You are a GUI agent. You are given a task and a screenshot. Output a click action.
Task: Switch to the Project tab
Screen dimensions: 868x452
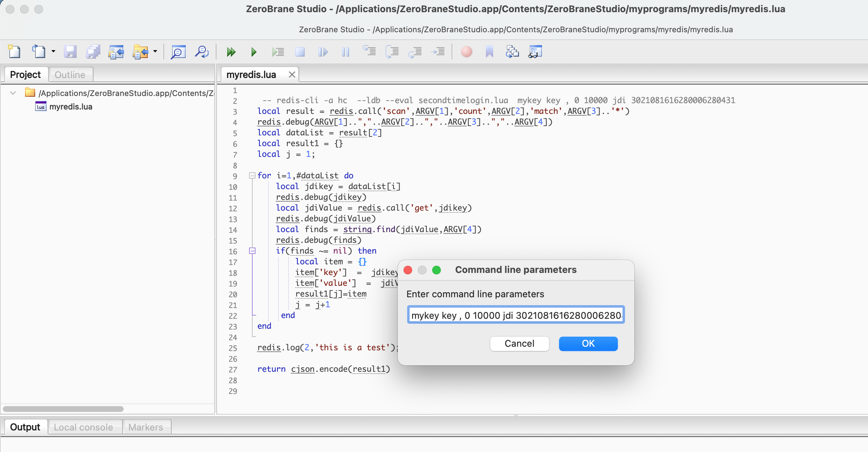26,74
